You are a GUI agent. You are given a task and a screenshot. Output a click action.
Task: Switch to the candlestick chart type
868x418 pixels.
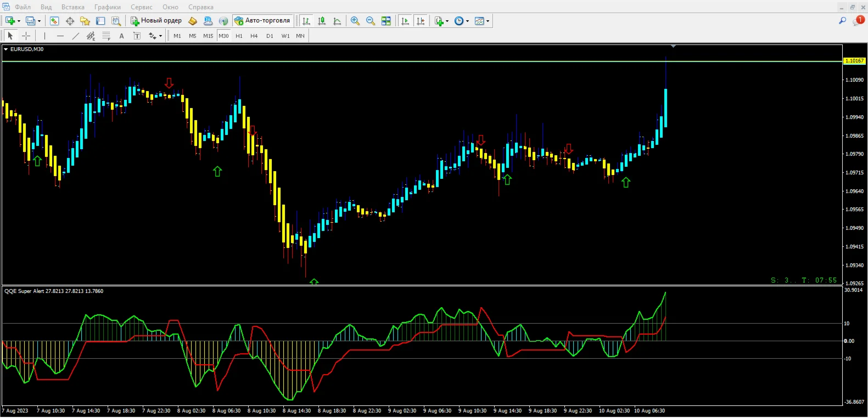[x=322, y=21]
